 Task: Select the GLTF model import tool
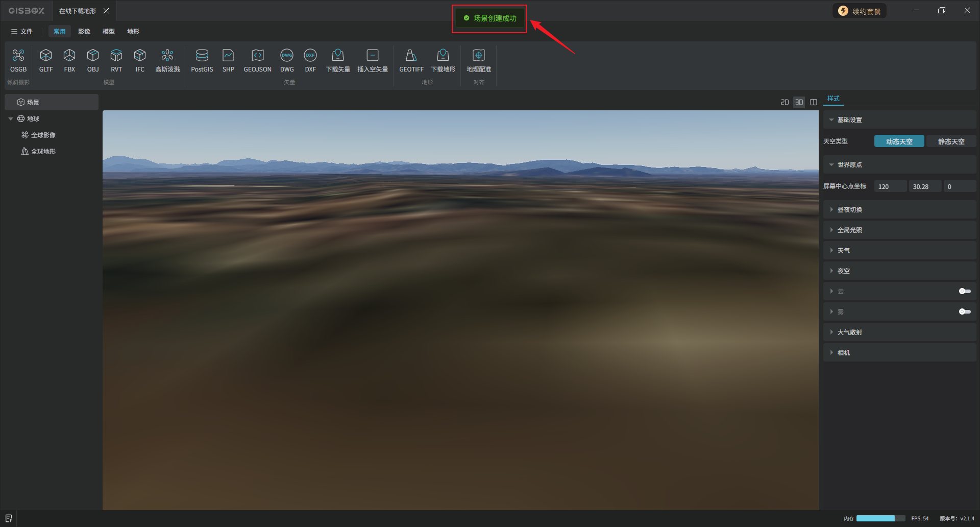[x=46, y=60]
